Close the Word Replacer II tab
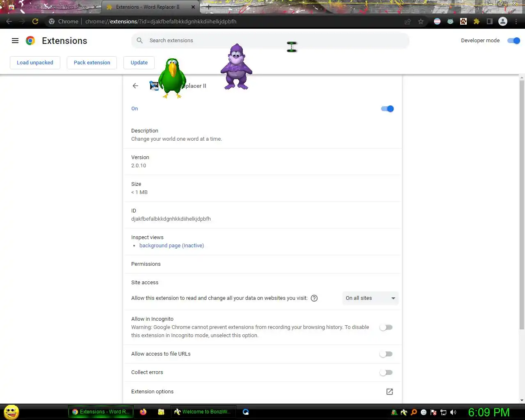Viewport: 525px width, 420px height. (193, 7)
